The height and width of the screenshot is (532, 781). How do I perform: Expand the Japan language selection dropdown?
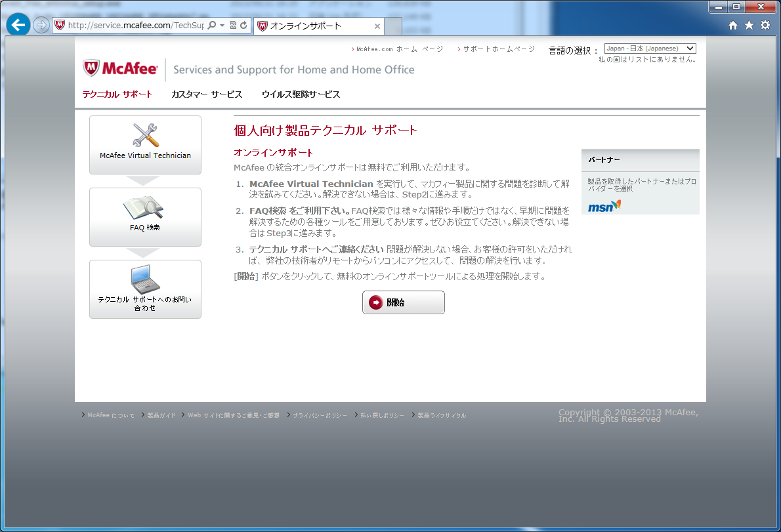pos(650,49)
